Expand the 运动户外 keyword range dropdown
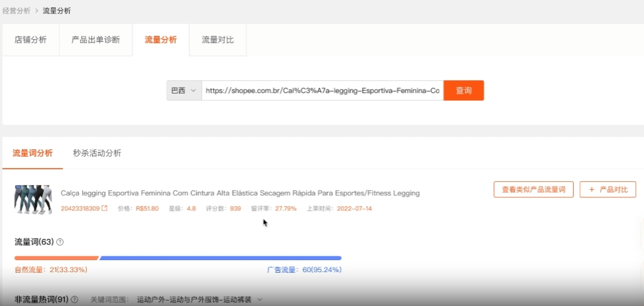The height and width of the screenshot is (306, 644). click(x=259, y=299)
